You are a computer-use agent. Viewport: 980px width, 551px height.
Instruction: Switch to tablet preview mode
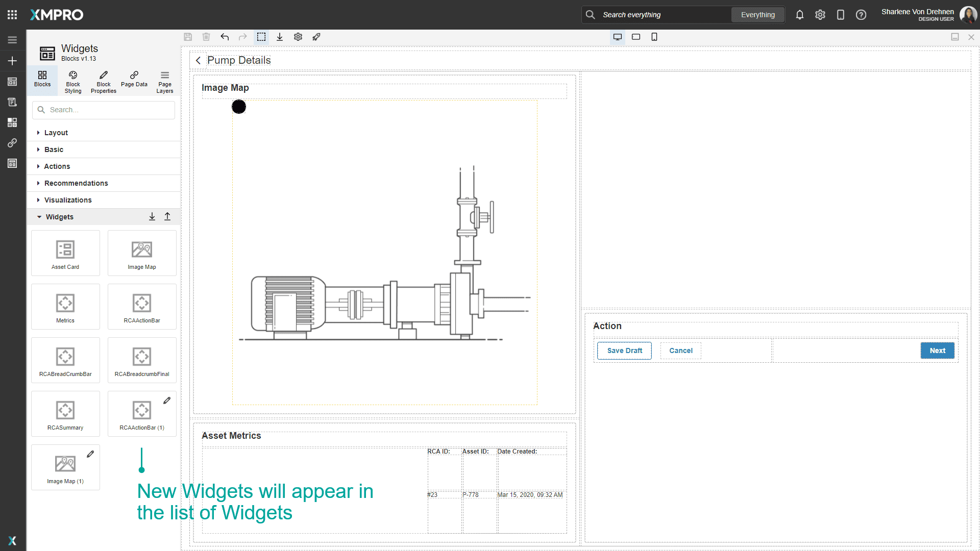(636, 37)
